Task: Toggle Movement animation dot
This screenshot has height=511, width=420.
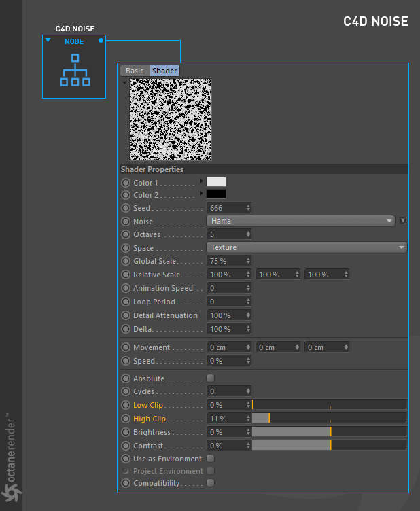Action: click(126, 347)
